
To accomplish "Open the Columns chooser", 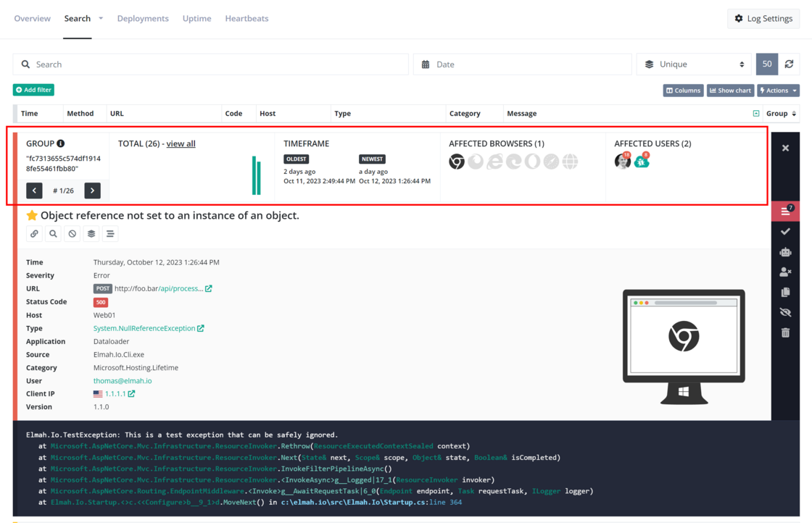I will click(x=683, y=91).
